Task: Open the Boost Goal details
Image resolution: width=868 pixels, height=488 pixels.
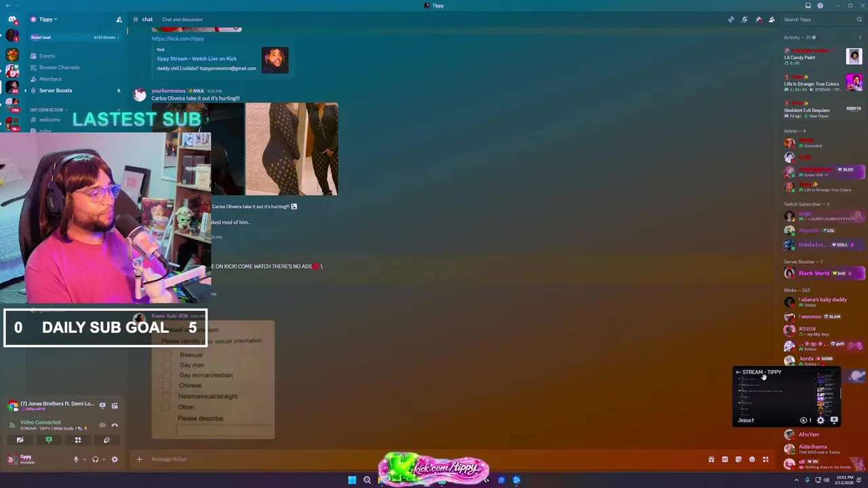Action: click(x=75, y=37)
